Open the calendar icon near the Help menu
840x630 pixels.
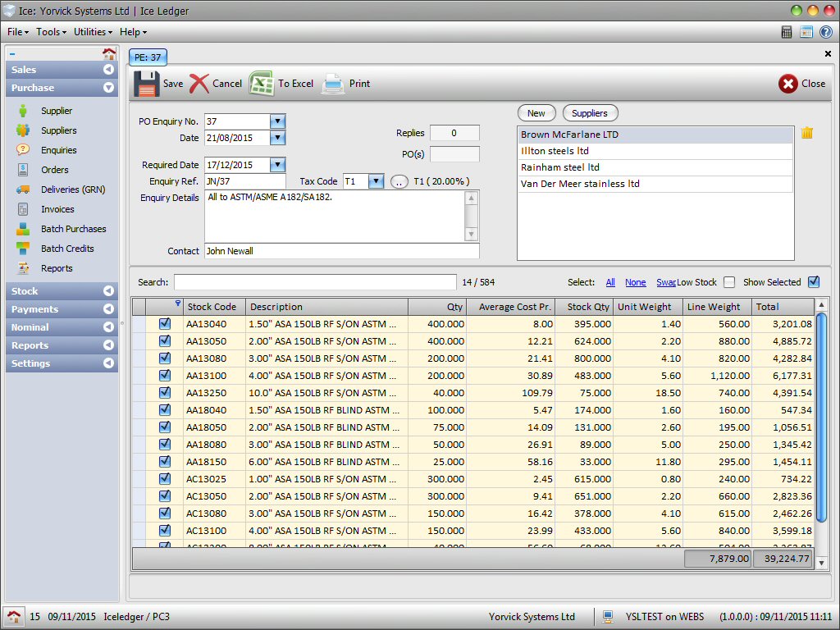click(806, 32)
